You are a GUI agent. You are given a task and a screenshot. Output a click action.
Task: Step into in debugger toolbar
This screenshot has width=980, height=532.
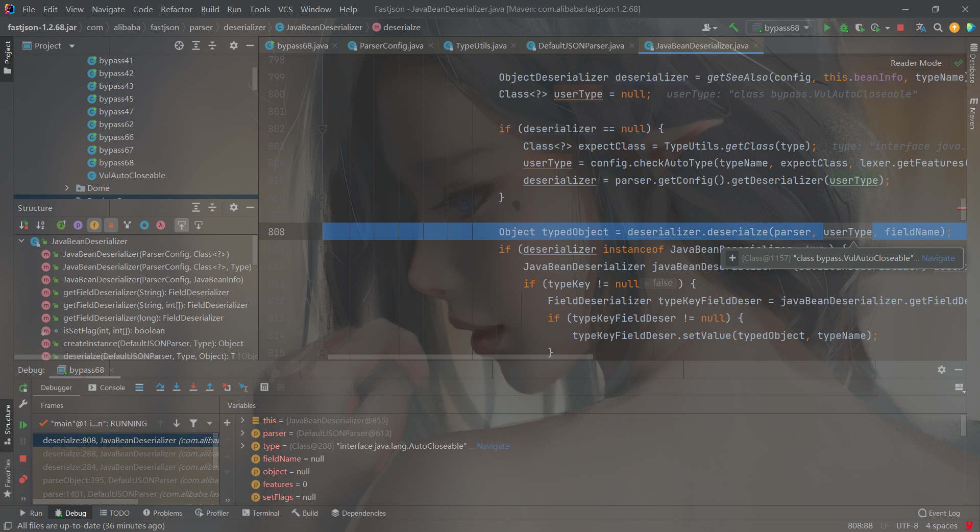177,388
